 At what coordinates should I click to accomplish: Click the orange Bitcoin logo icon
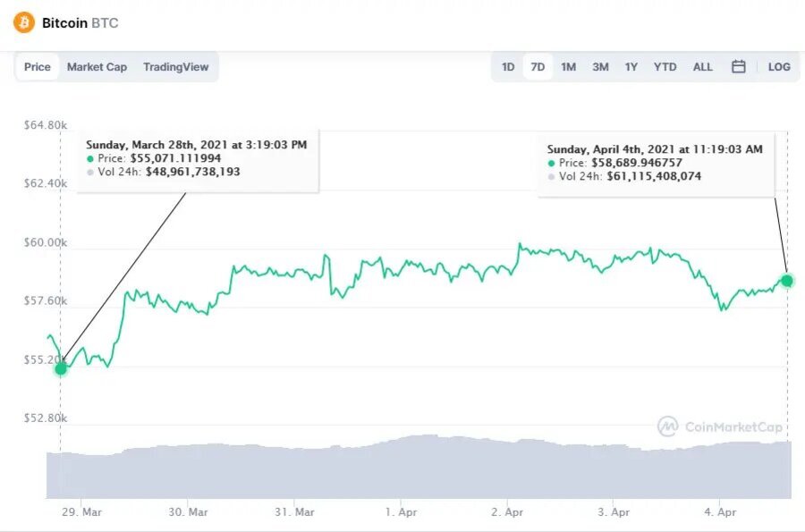click(x=23, y=22)
